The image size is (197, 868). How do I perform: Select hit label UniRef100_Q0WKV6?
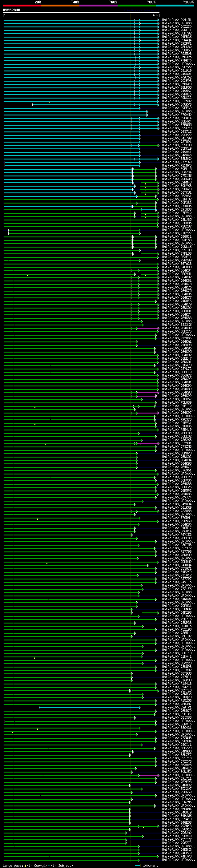177,104
